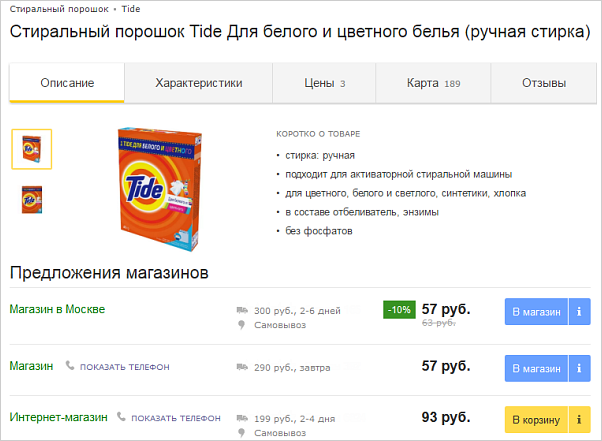Open the Магазин shop name link

coord(31,366)
